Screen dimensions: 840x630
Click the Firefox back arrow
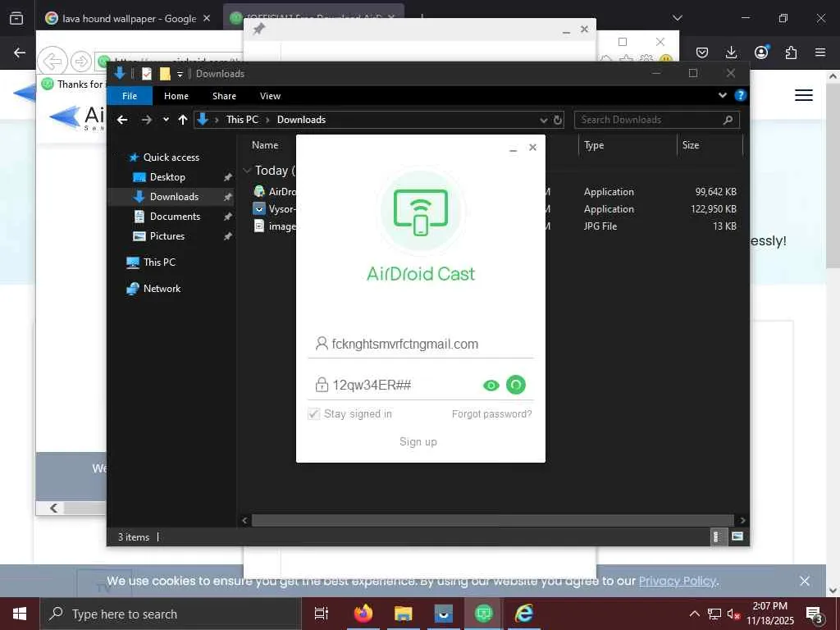tap(20, 52)
